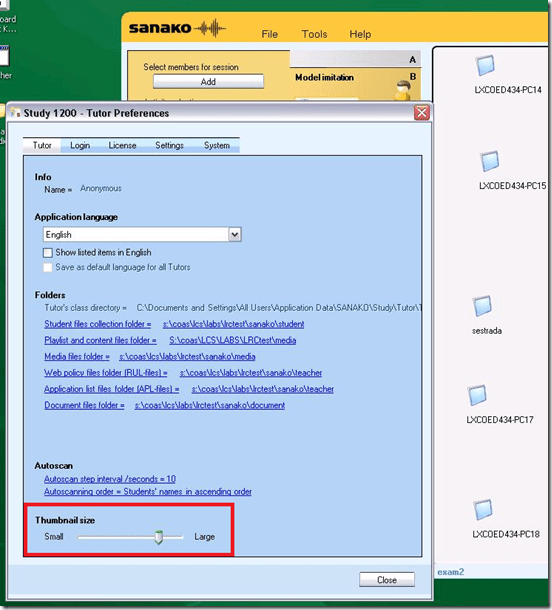552x610 pixels.
Task: Open Application list files folder (APL-files) link
Action: [x=112, y=389]
